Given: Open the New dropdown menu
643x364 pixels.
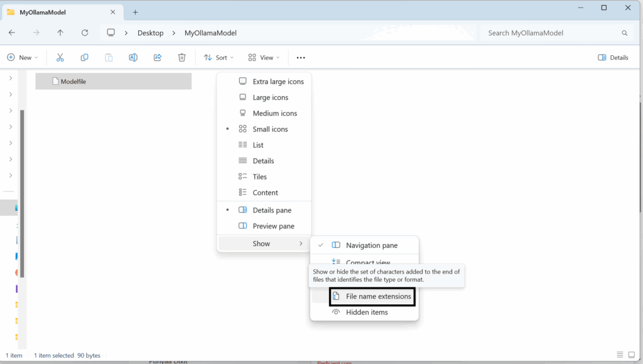Looking at the screenshot, I should [x=23, y=57].
